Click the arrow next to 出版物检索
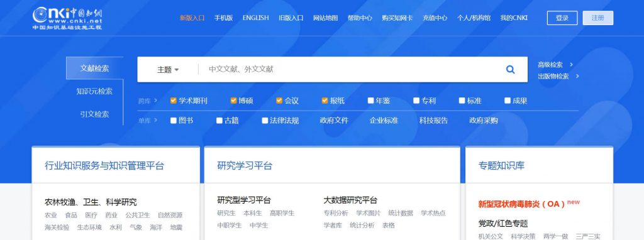644x240 pixels. (x=577, y=76)
